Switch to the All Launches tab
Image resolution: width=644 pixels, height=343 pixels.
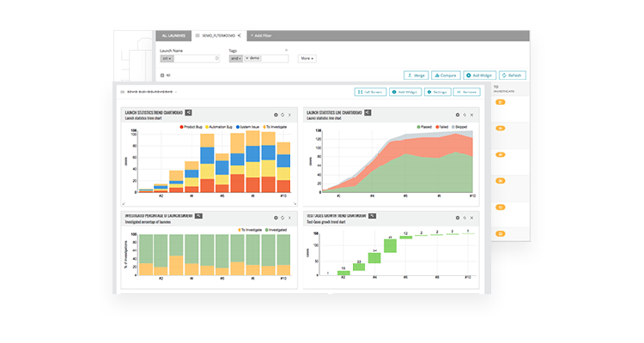173,36
